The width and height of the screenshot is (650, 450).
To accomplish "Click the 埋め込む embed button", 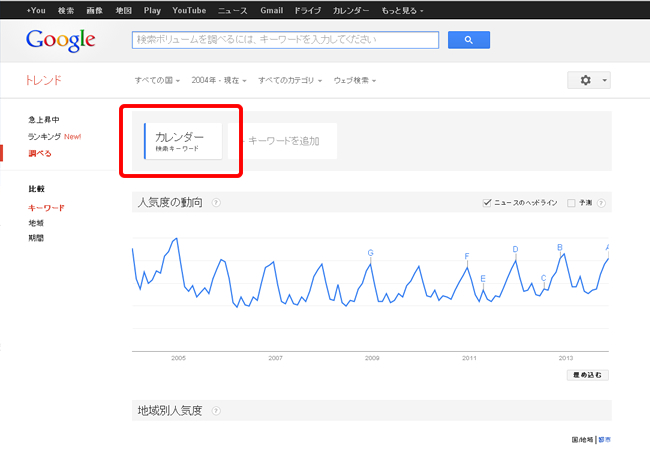I will click(588, 375).
